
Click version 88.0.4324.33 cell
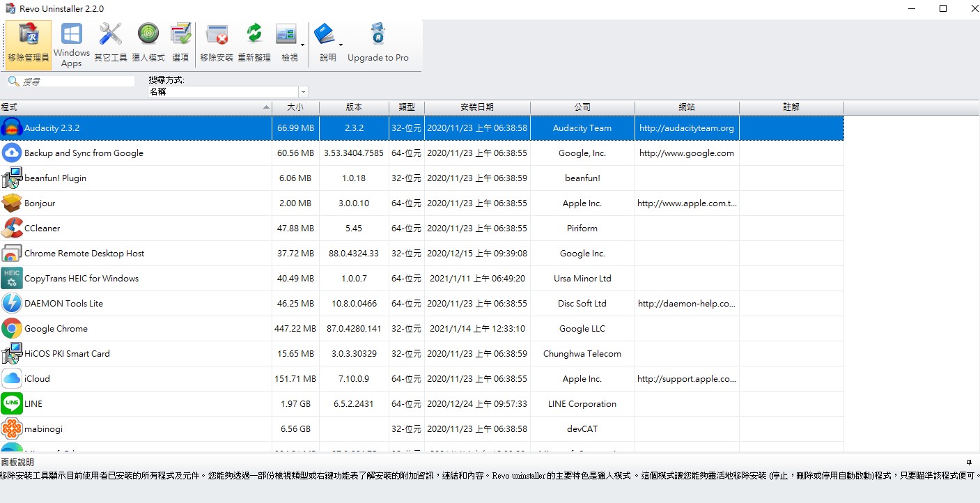[354, 254]
